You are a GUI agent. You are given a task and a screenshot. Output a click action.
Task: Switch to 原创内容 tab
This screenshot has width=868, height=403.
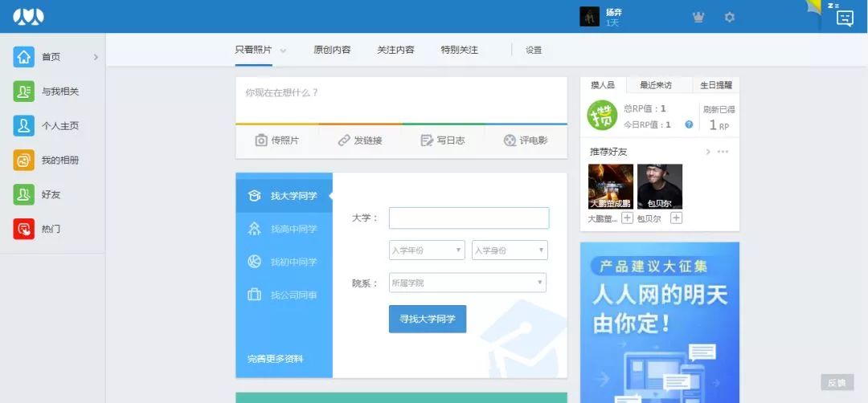(x=332, y=50)
